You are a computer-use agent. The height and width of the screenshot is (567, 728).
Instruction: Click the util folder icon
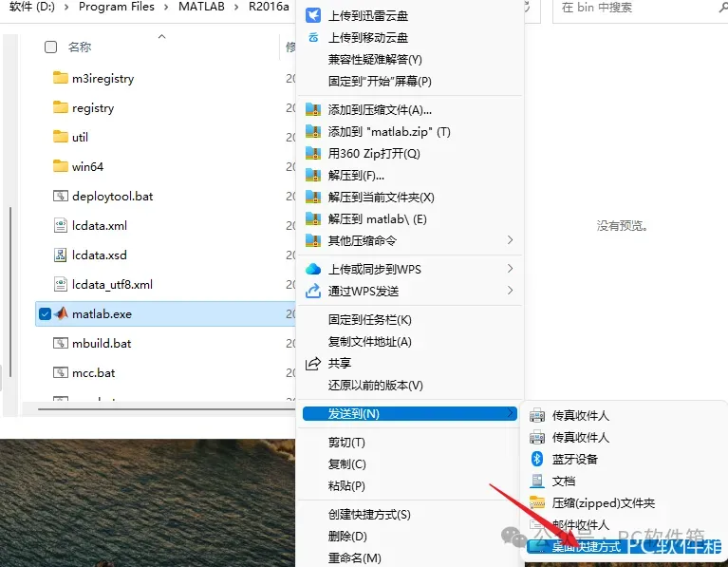click(x=61, y=137)
